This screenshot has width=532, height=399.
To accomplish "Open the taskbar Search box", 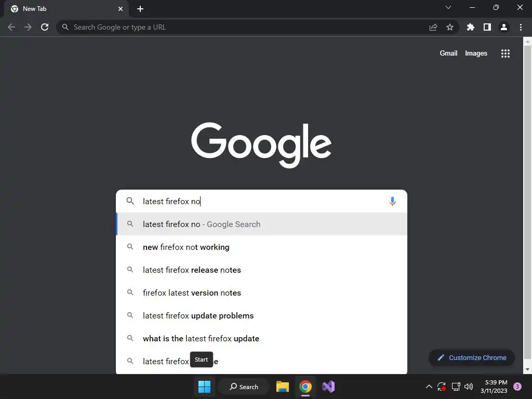I will pos(244,387).
